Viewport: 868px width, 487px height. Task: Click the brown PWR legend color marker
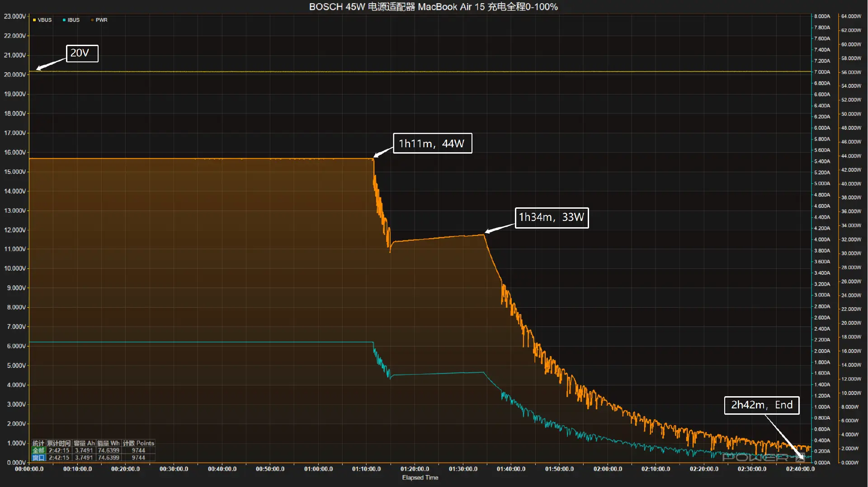click(92, 20)
